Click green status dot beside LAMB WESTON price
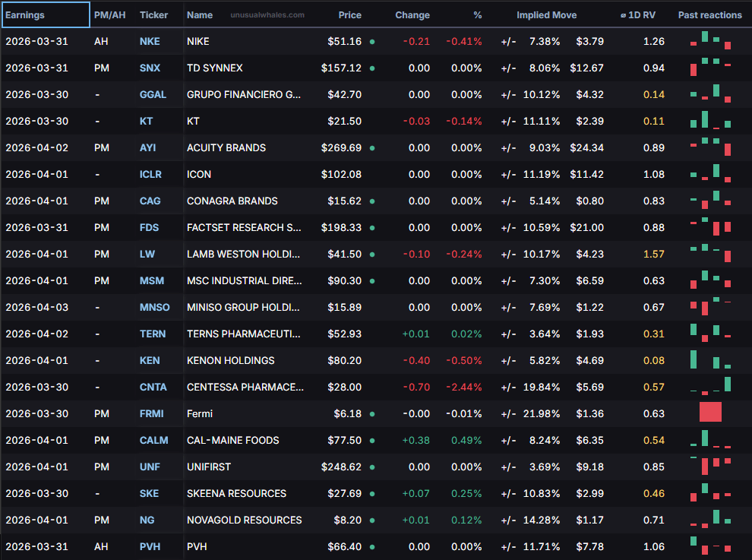Screen dimensions: 752x560 pos(372,255)
